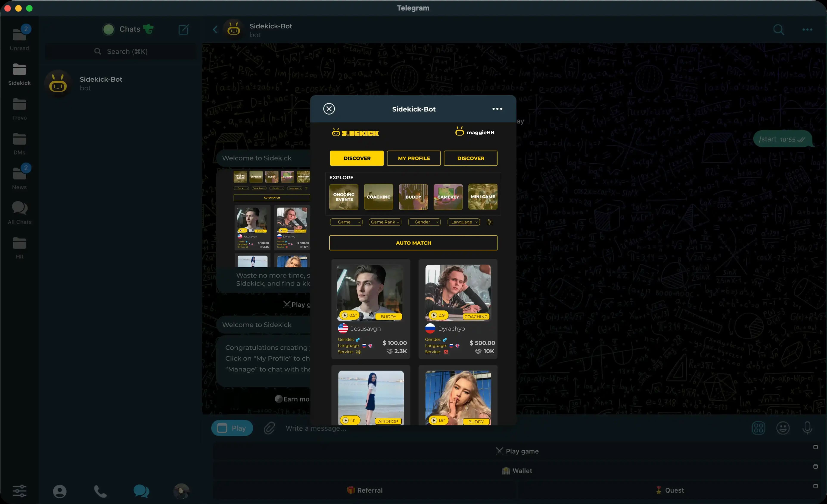Image resolution: width=827 pixels, height=504 pixels.
Task: Expand the Gender filter dropdown
Action: tap(424, 222)
